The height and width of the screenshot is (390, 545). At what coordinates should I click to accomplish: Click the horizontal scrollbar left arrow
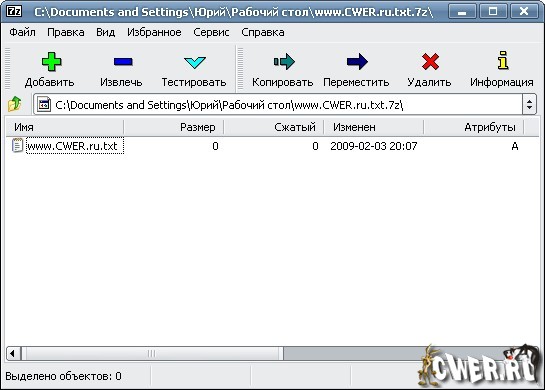[13, 354]
